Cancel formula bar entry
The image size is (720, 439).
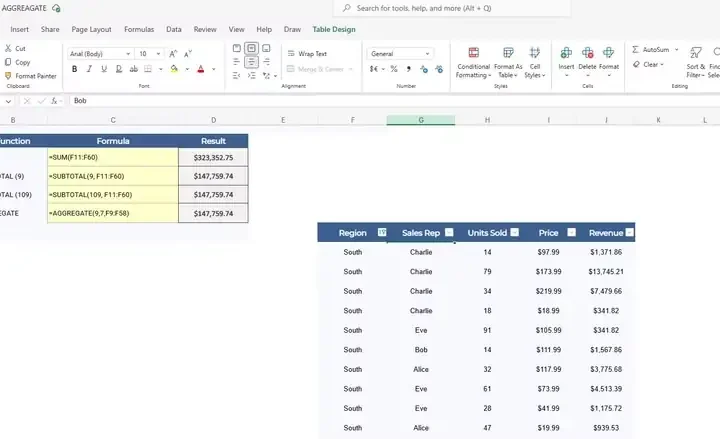pos(27,101)
